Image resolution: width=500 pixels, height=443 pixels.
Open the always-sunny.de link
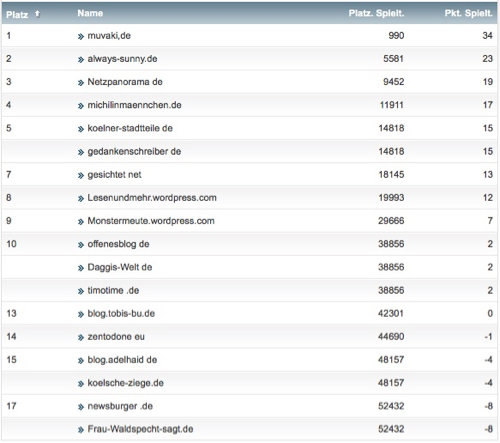pos(122,59)
